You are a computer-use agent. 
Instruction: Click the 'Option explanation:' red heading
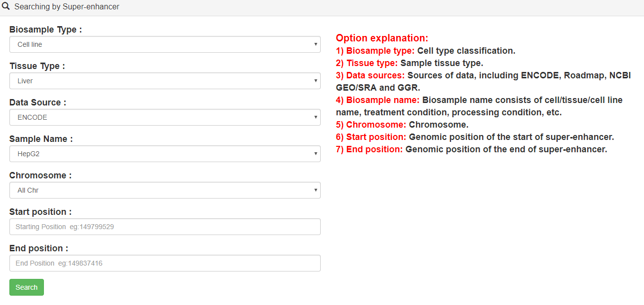(x=382, y=38)
